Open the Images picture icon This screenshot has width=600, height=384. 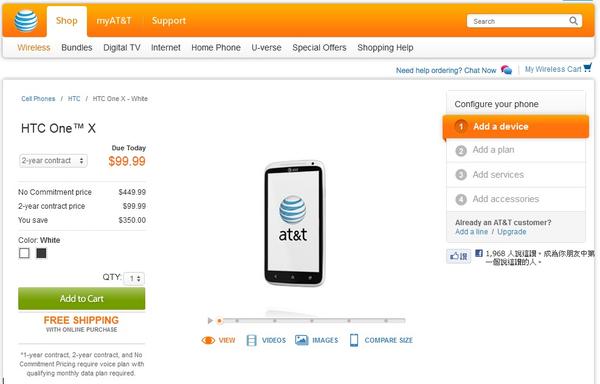pyautogui.click(x=302, y=340)
